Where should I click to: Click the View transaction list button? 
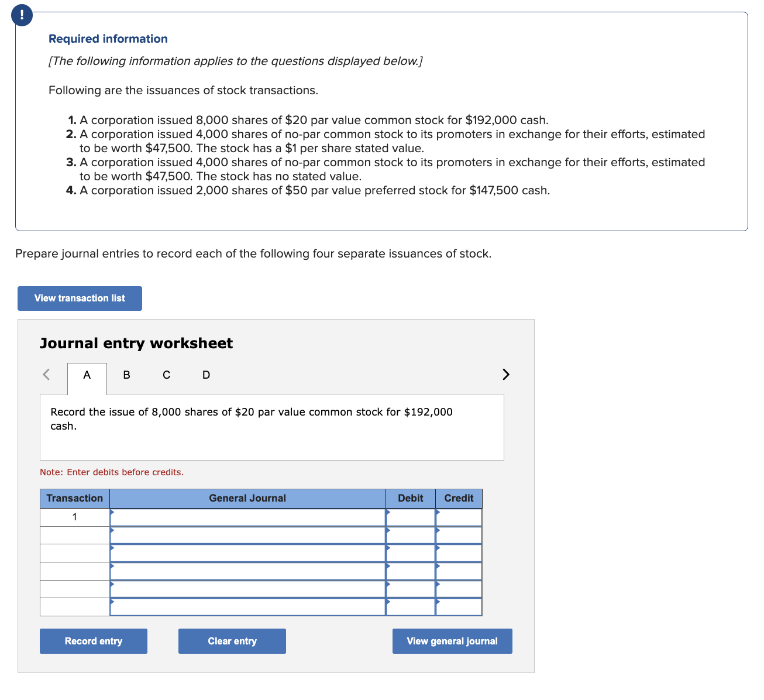coord(80,298)
